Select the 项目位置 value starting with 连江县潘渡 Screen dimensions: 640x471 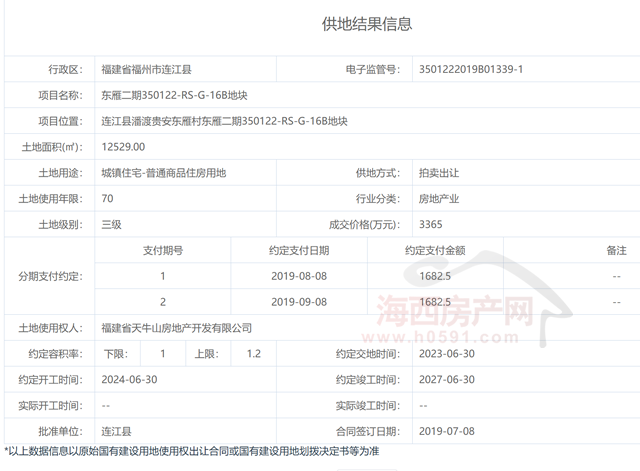pos(224,121)
